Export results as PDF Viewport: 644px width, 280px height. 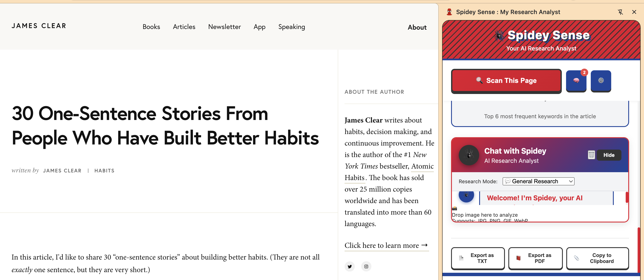point(535,258)
